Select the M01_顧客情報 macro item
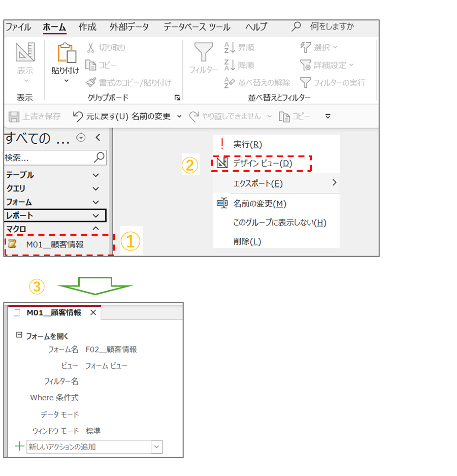Viewport: 457px width, 476px height. click(55, 244)
